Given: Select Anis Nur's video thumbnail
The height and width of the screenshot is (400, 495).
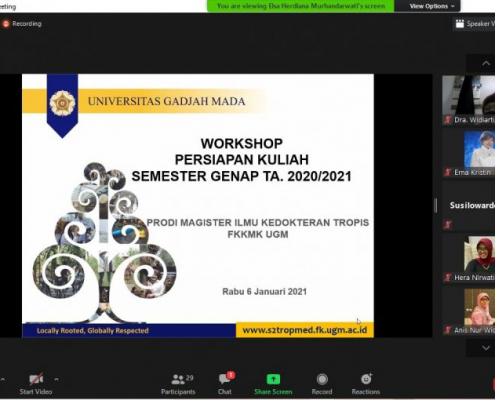Looking at the screenshot, I should coord(469,311).
